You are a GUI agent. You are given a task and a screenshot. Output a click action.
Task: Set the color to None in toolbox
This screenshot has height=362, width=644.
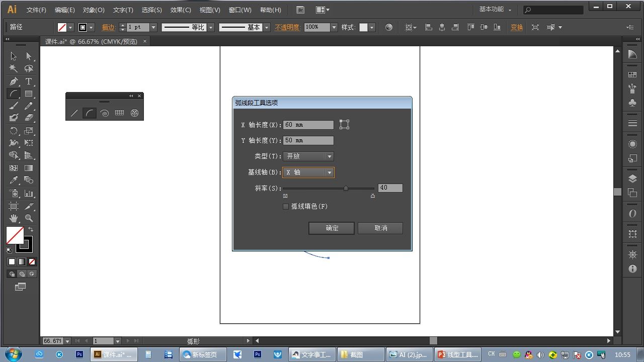click(32, 262)
